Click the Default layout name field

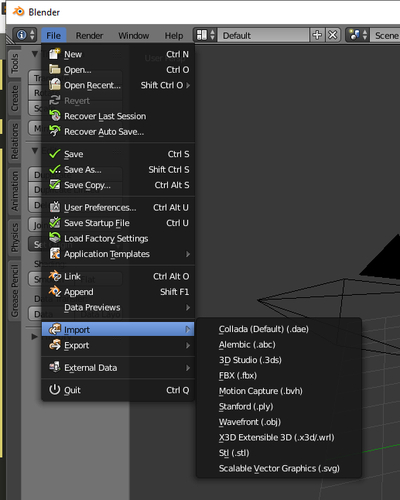(x=263, y=35)
